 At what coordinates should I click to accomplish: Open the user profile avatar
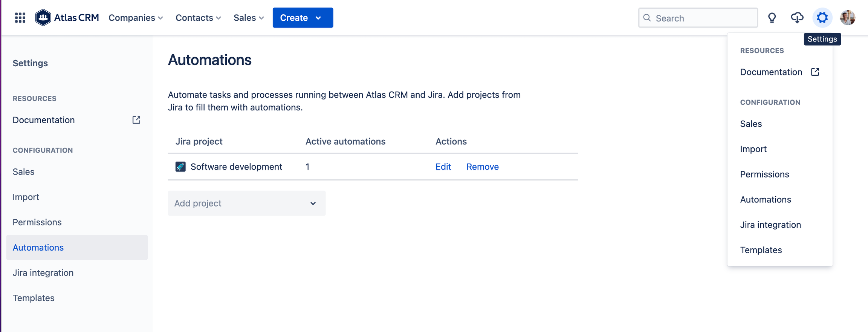(x=847, y=18)
